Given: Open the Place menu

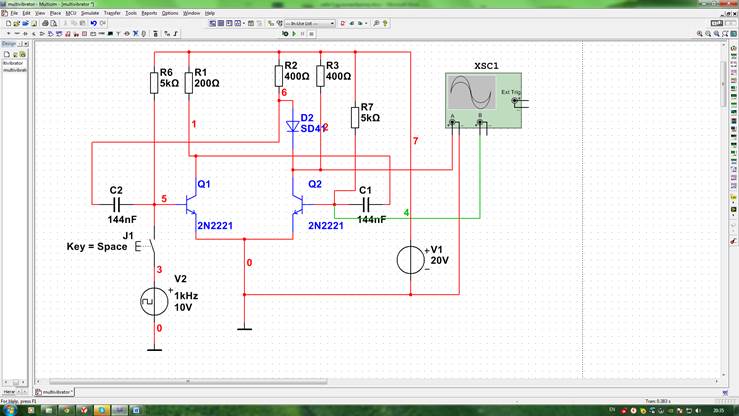Looking at the screenshot, I should (x=55, y=13).
